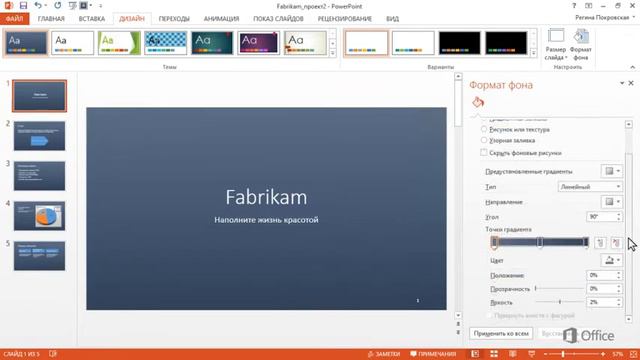Open the Формат фона pane options arrow
Image resolution: width=640 pixels, height=360 pixels.
click(x=622, y=83)
